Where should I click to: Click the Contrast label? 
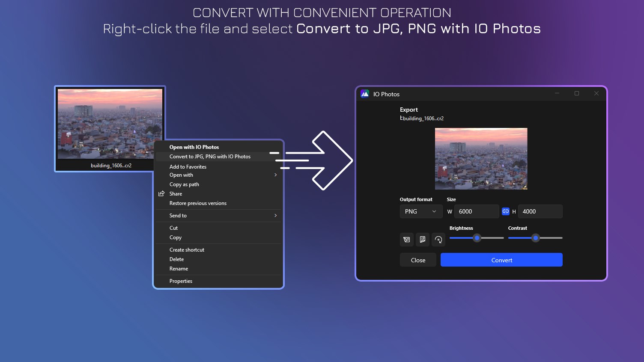tap(518, 228)
